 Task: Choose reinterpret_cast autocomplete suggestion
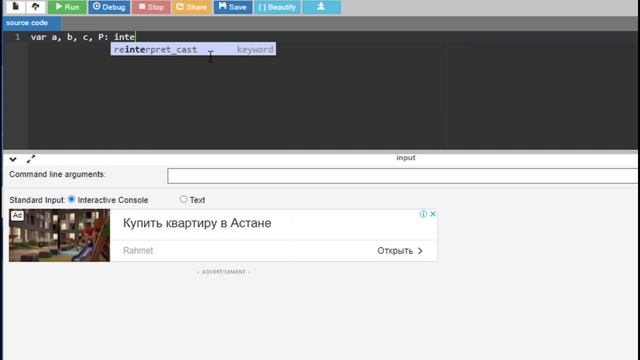(193, 49)
